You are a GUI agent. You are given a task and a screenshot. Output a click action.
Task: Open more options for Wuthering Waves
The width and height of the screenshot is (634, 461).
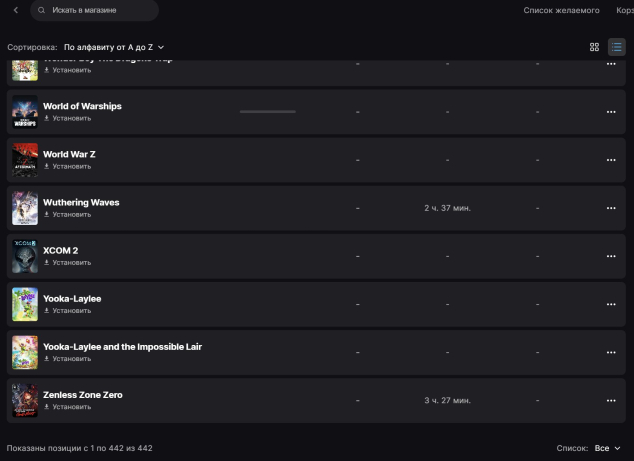pyautogui.click(x=611, y=208)
